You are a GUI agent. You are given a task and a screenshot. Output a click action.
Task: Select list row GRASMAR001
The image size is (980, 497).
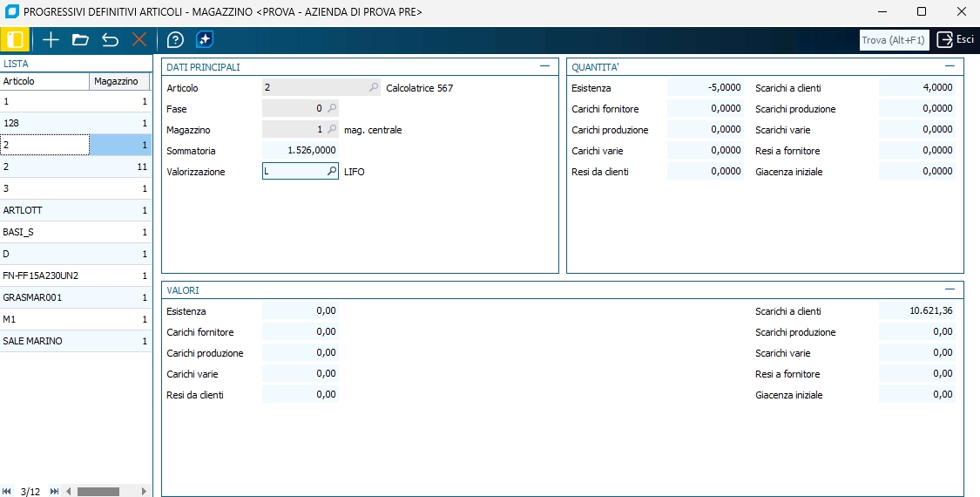76,297
